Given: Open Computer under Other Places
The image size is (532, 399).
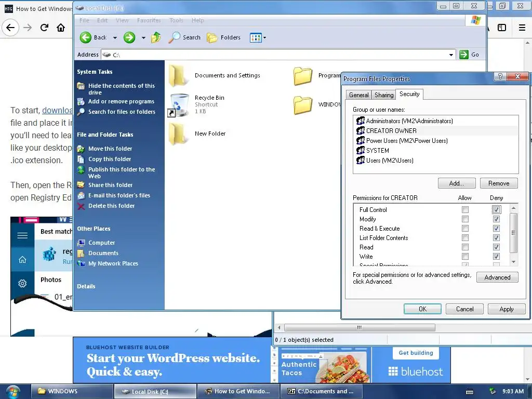Looking at the screenshot, I should [x=101, y=243].
